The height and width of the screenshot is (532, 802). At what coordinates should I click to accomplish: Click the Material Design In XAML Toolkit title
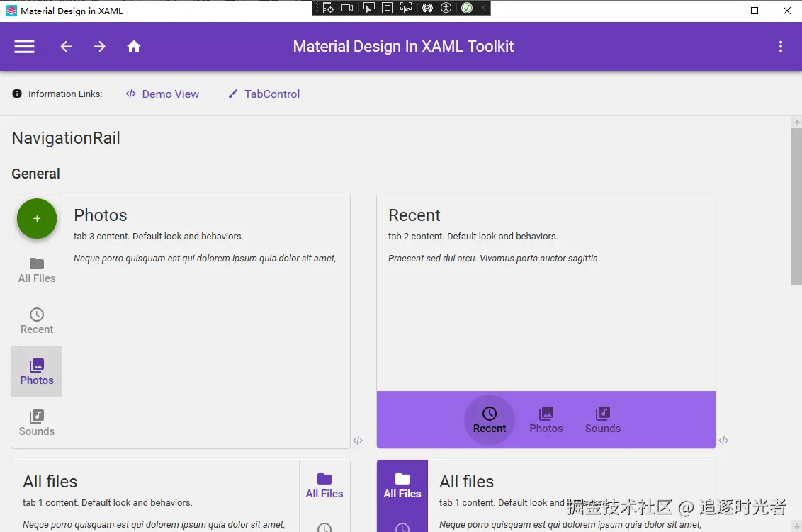click(x=403, y=47)
